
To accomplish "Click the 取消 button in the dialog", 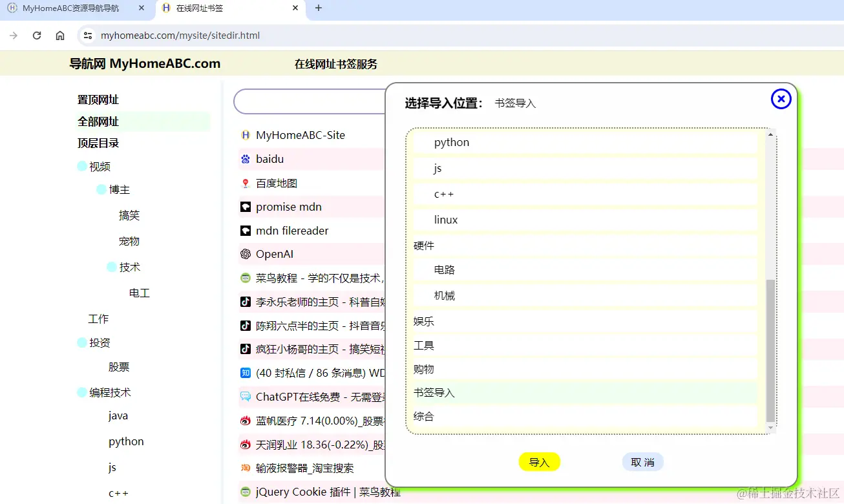I will click(642, 461).
